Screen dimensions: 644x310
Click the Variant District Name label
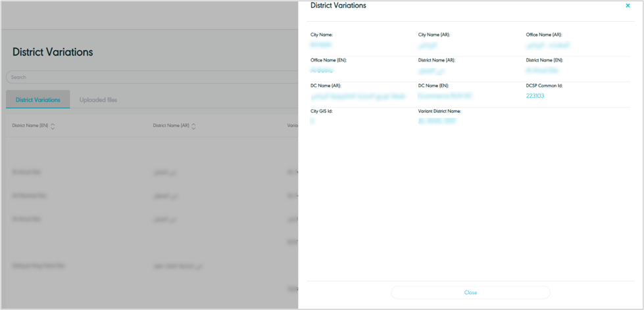click(x=439, y=111)
